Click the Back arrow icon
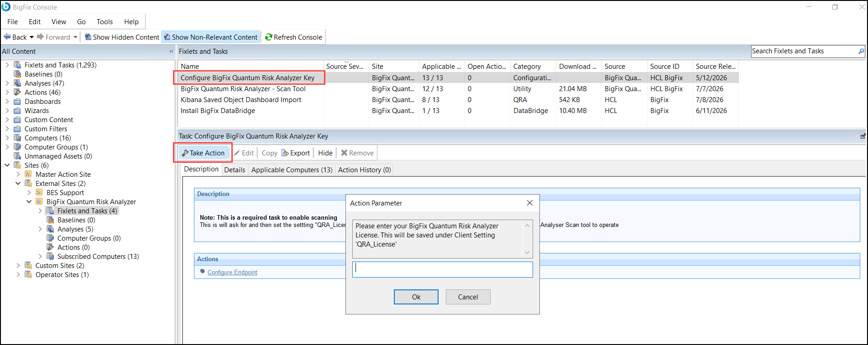 tap(7, 37)
